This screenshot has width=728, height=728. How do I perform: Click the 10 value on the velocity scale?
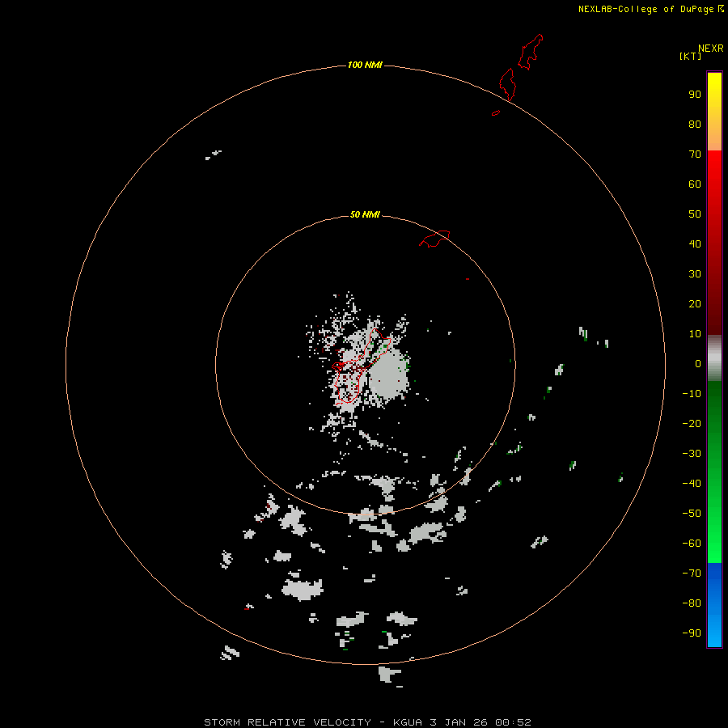point(695,334)
